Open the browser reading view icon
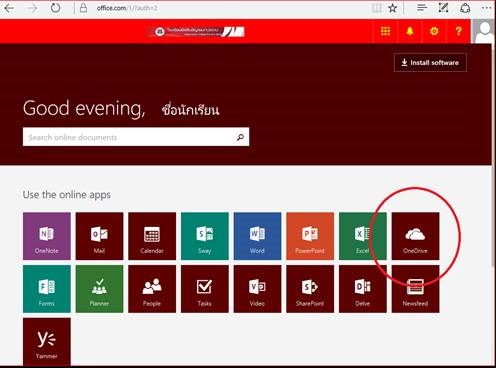The image size is (496, 368). click(377, 8)
